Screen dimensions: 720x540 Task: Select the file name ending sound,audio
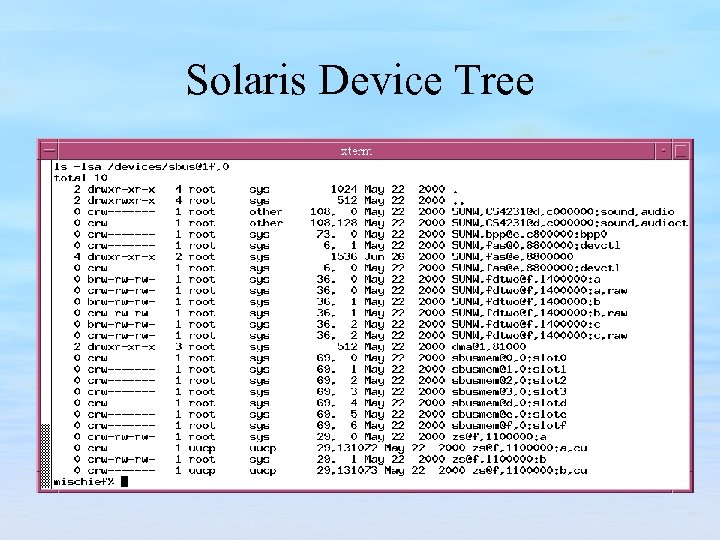point(563,212)
